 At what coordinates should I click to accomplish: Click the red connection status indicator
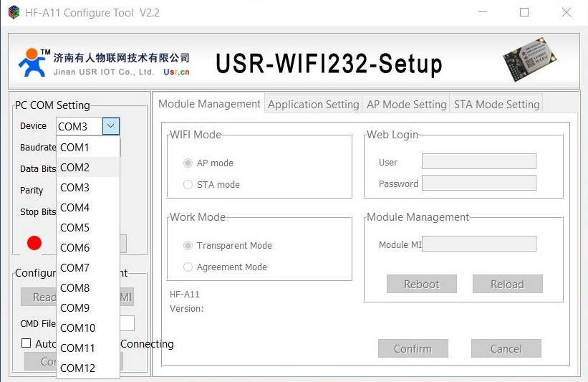[34, 243]
